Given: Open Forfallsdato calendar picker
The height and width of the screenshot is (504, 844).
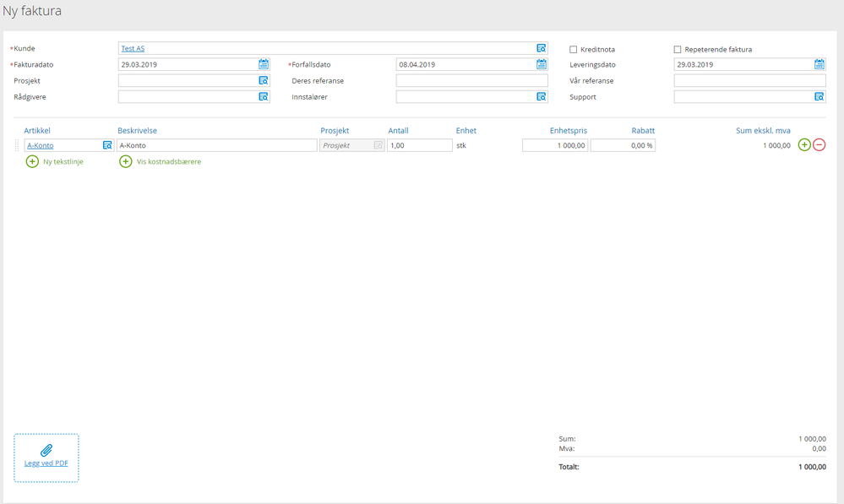Looking at the screenshot, I should tap(541, 64).
